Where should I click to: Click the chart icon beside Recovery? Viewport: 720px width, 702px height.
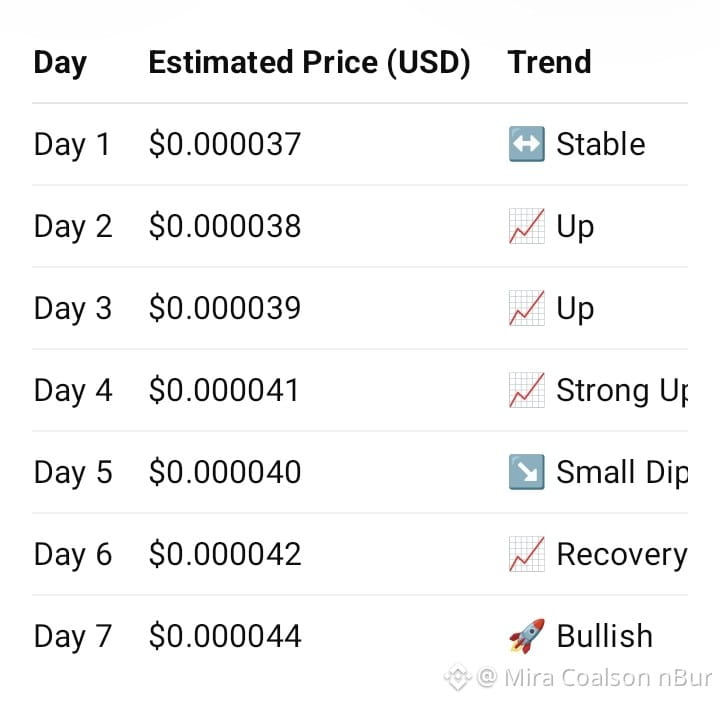[x=527, y=554]
